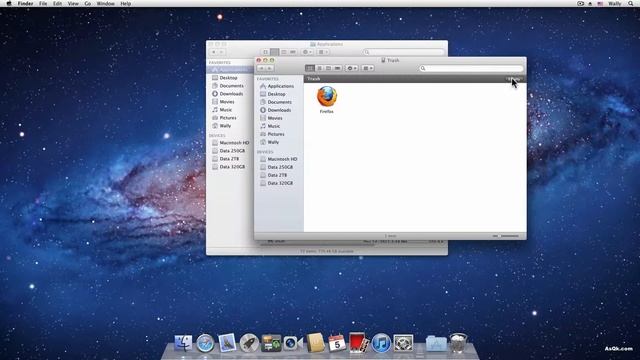Open Address Book in the Dock
The width and height of the screenshot is (640, 360).
click(x=315, y=343)
